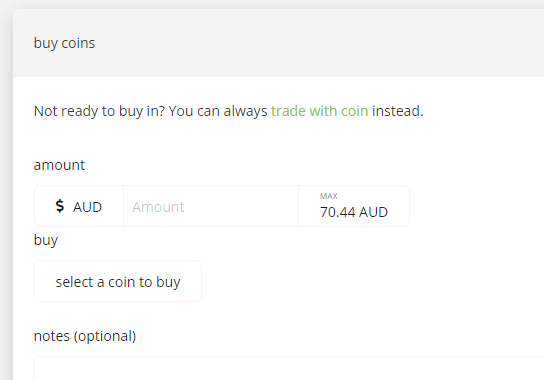Click the small 'MAX' caption text
The height and width of the screenshot is (380, 544).
(x=329, y=196)
